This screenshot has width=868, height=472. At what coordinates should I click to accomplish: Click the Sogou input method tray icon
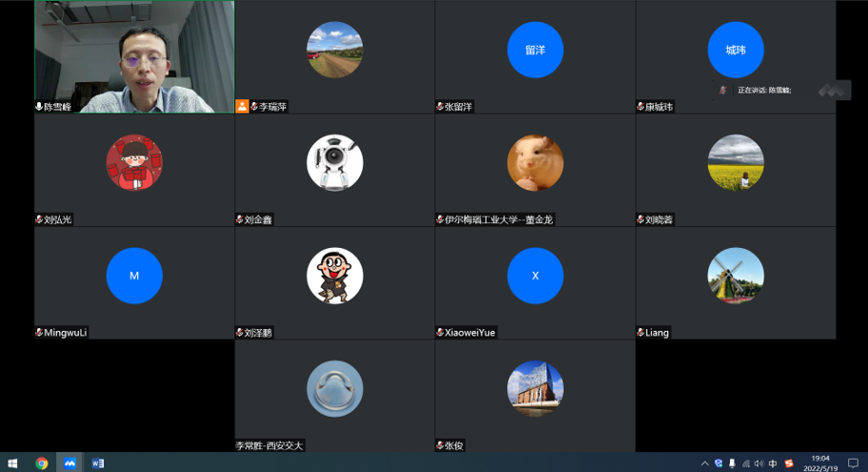point(789,463)
